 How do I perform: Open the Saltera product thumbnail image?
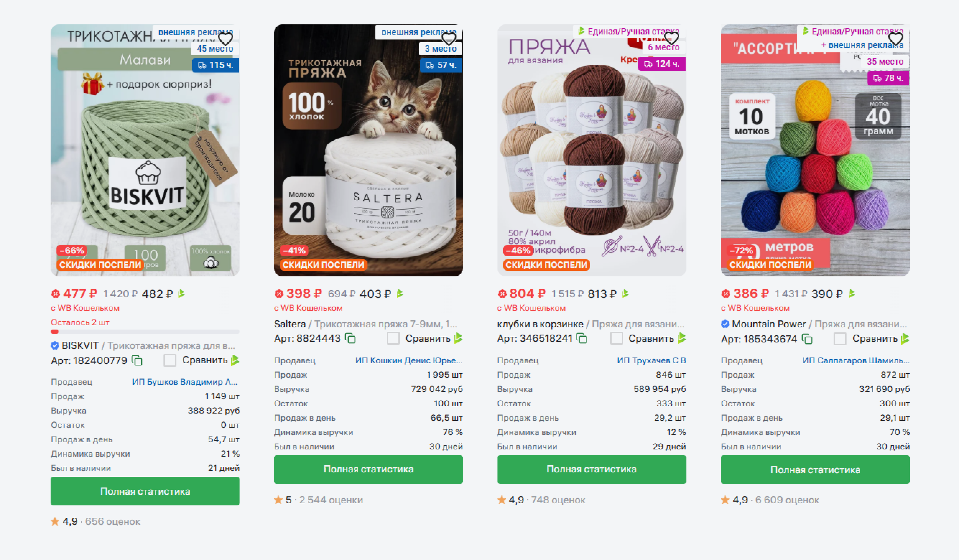(x=368, y=150)
